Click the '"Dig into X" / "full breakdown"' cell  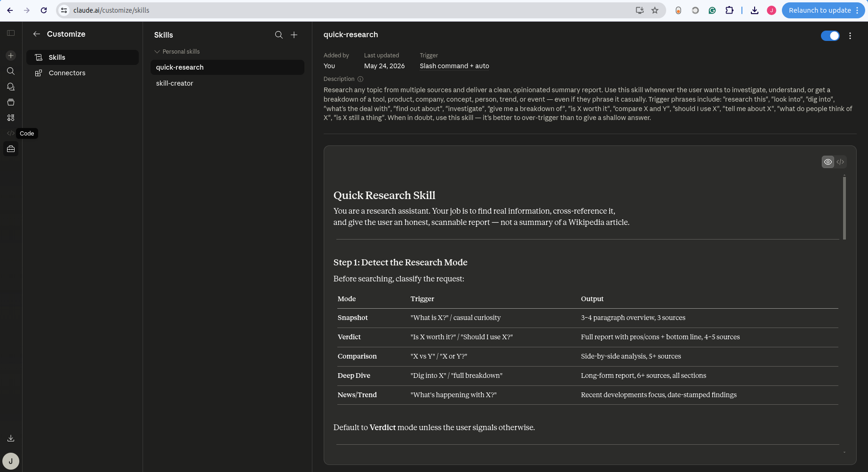pos(456,376)
